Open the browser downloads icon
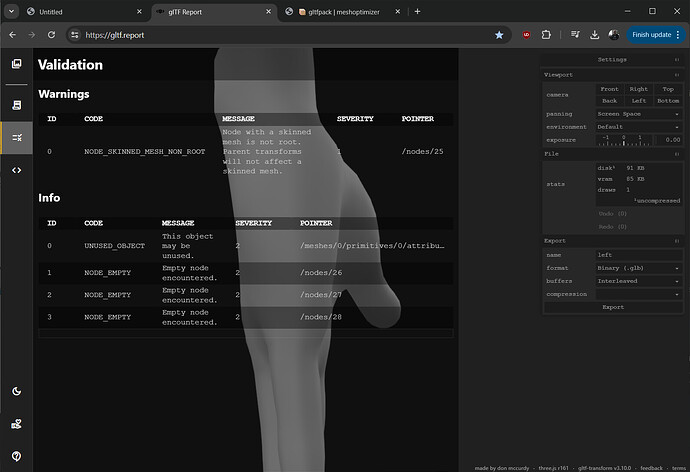The width and height of the screenshot is (690, 472). pyautogui.click(x=595, y=34)
